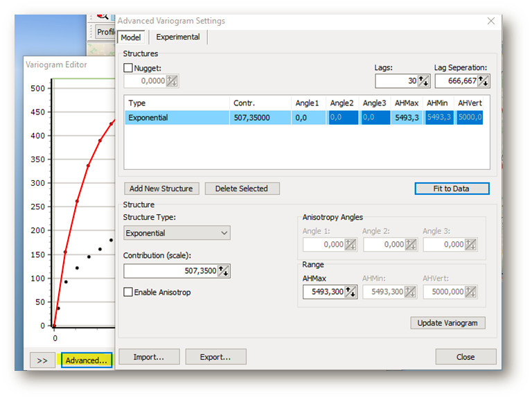Click the Advanced... button in Variogram Editor
Viewport: 532px width, 400px height.
(86, 360)
